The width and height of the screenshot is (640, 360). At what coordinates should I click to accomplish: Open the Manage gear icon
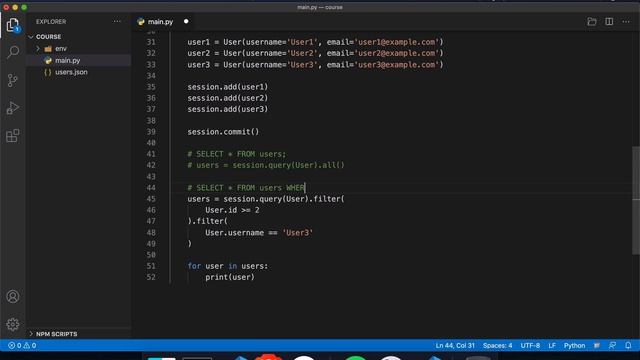[13, 324]
